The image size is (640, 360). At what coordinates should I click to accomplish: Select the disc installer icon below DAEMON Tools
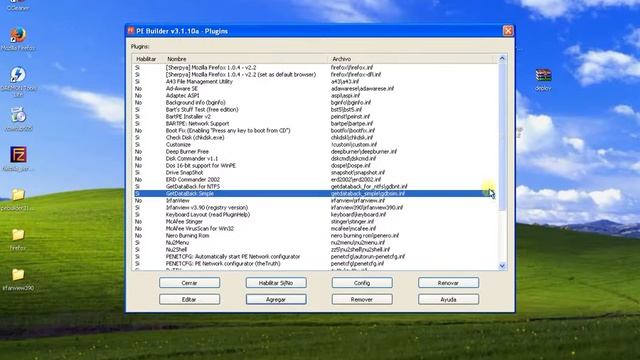tap(18, 119)
